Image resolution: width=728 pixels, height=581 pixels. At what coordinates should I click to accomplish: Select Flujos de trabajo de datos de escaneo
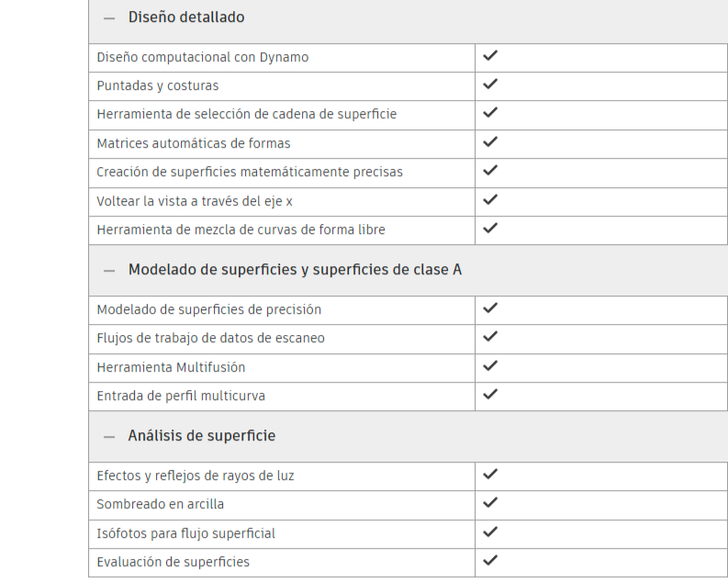(210, 338)
